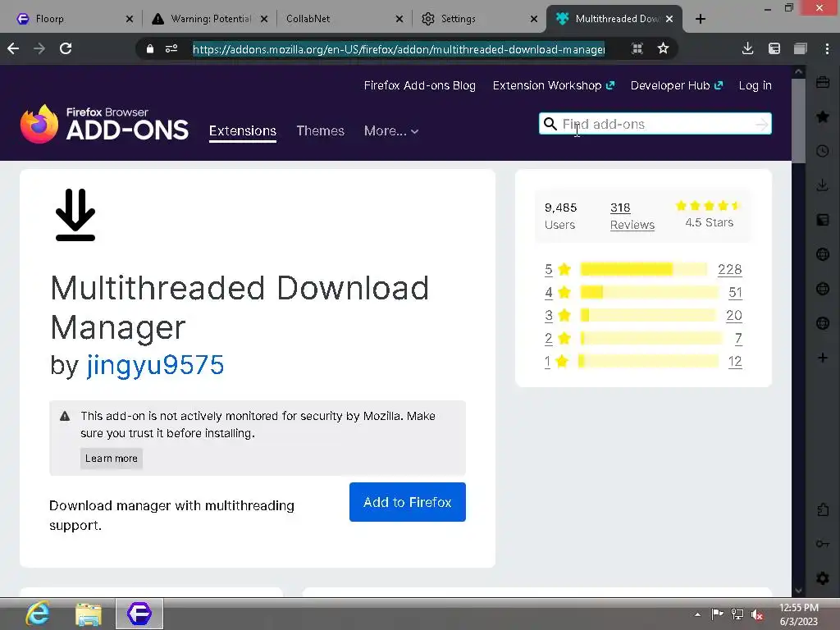Reload the current page
840x630 pixels.
(x=66, y=48)
